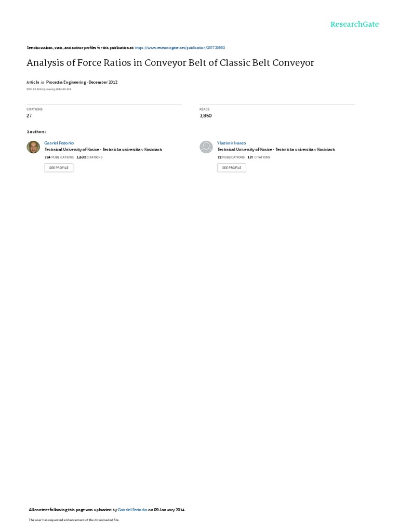Open the researchgate.net publication URL
This screenshot has width=399, height=532.
tap(180, 48)
